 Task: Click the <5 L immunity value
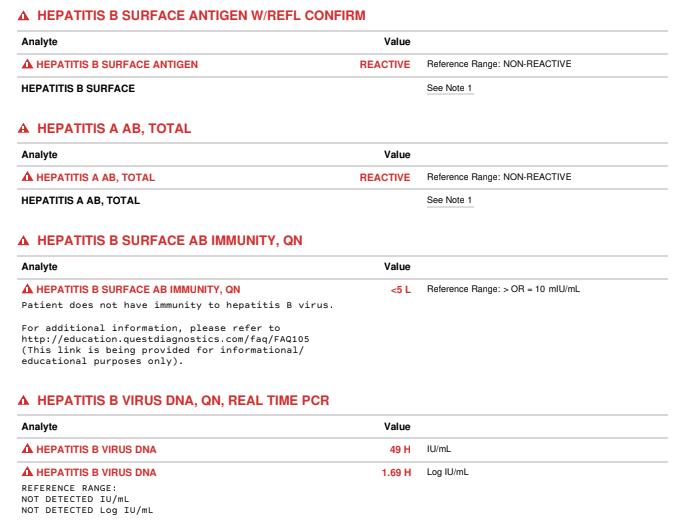pyautogui.click(x=400, y=290)
